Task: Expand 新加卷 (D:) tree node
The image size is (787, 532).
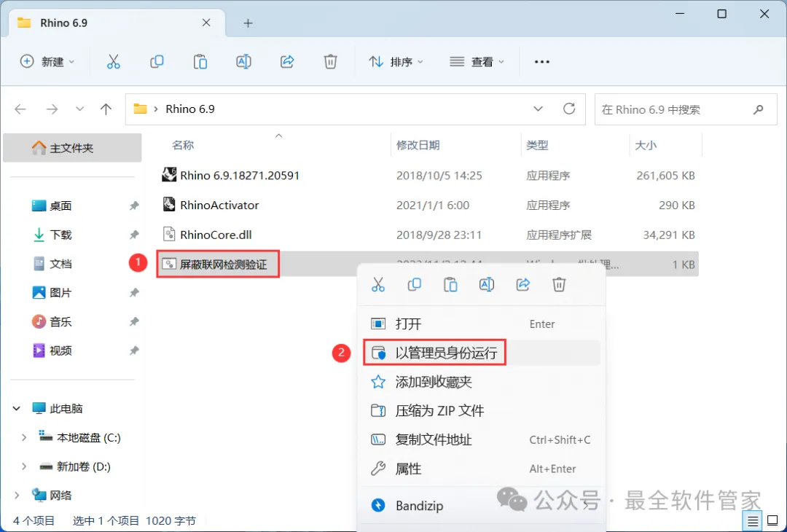Action: point(23,466)
